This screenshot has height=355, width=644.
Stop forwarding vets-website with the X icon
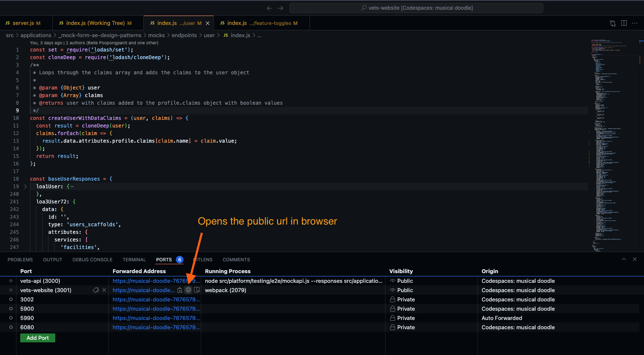click(104, 290)
